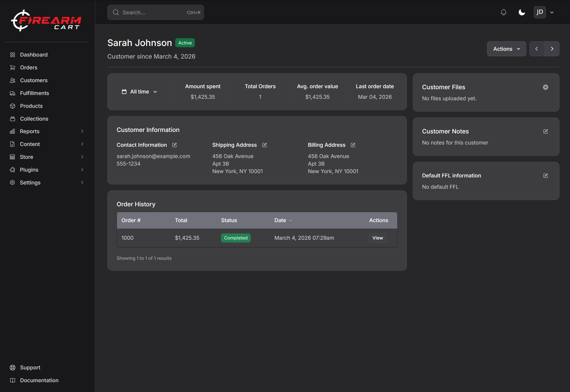Click the Store shop icon
This screenshot has height=392, width=570.
click(x=12, y=157)
